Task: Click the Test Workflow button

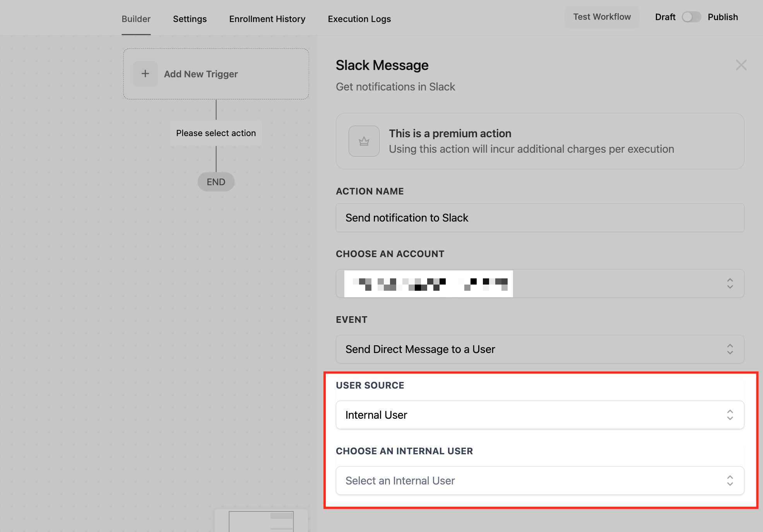Action: click(602, 17)
